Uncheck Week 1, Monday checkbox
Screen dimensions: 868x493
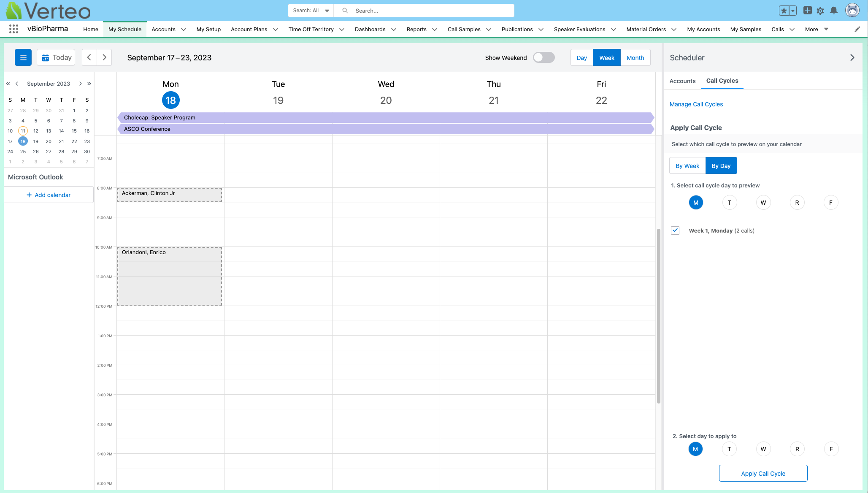[675, 230]
